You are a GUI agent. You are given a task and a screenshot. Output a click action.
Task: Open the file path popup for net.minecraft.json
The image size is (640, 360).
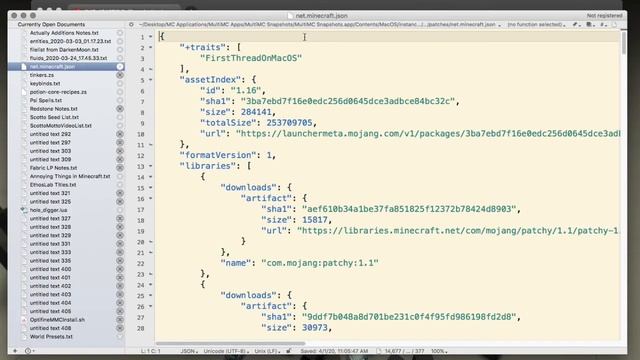[320, 24]
